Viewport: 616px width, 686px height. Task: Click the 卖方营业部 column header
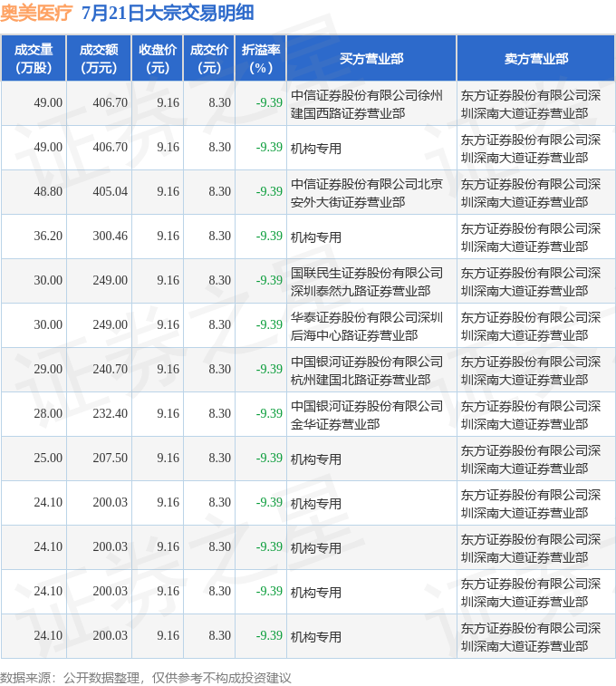(536, 59)
